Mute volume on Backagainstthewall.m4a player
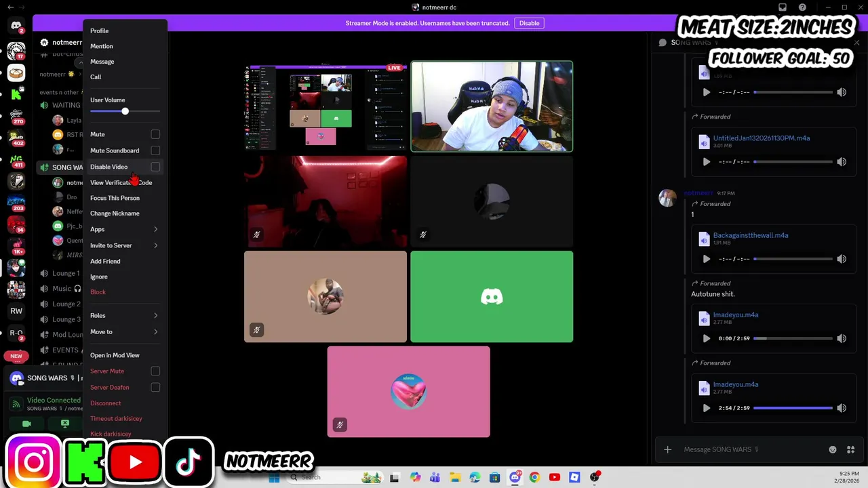 pyautogui.click(x=842, y=259)
